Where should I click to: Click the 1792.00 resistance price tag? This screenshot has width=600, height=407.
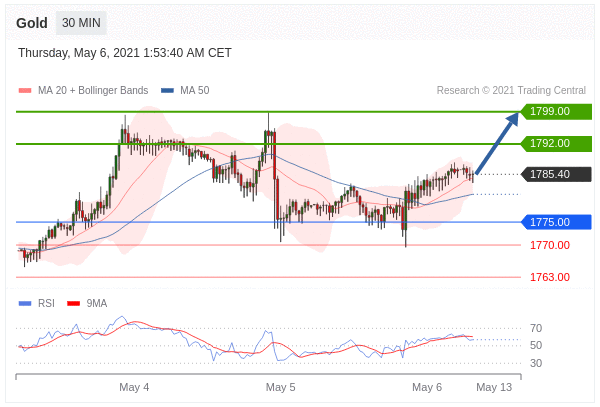pyautogui.click(x=556, y=143)
